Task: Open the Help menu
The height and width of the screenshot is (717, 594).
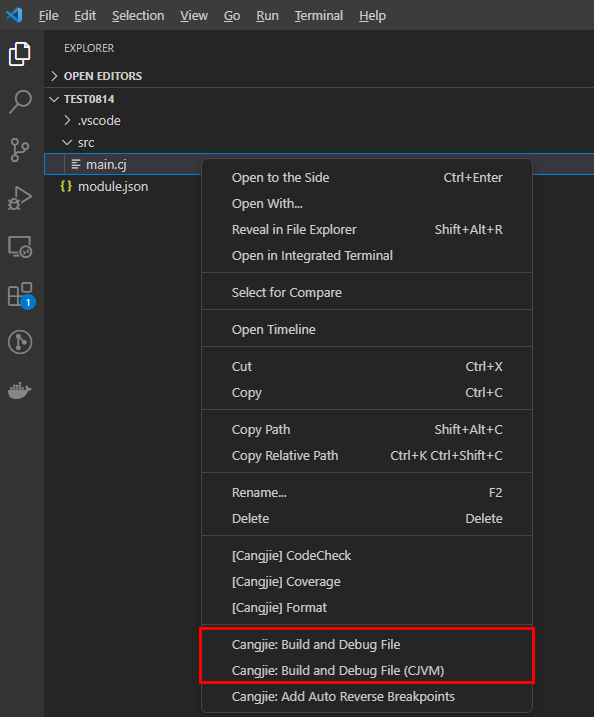Action: (x=372, y=16)
